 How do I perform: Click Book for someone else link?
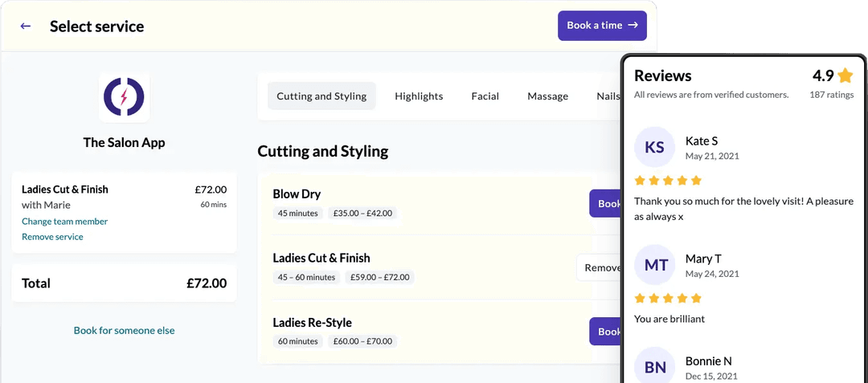(124, 330)
